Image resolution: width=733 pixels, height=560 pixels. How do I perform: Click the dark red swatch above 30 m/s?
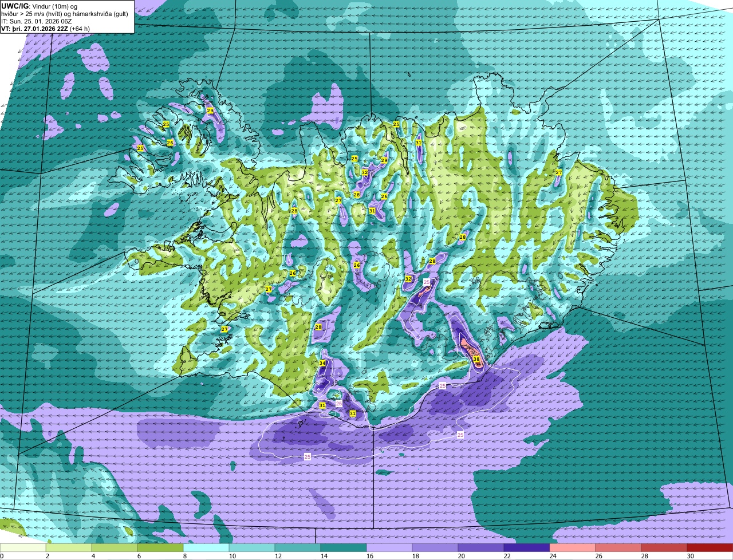click(x=710, y=548)
